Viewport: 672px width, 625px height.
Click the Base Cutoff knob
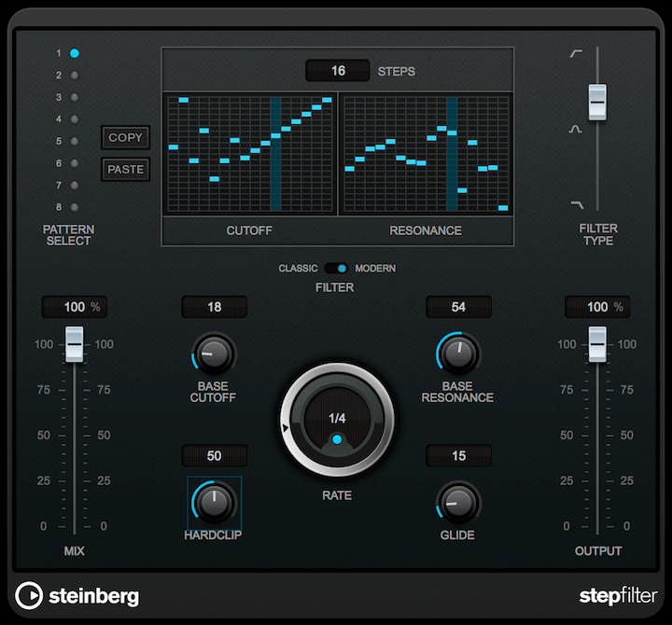coord(214,354)
